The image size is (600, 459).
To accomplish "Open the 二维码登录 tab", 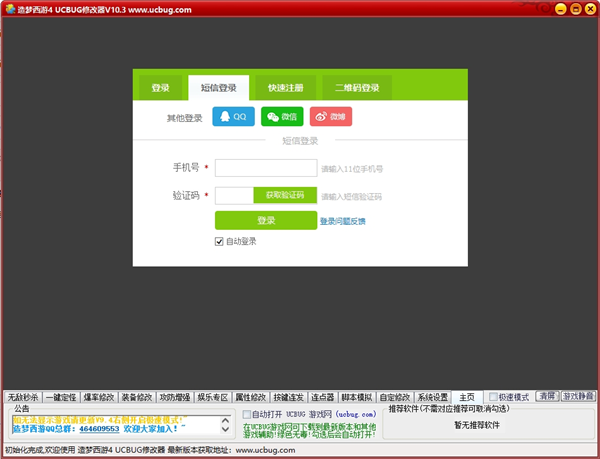I will 357,88.
